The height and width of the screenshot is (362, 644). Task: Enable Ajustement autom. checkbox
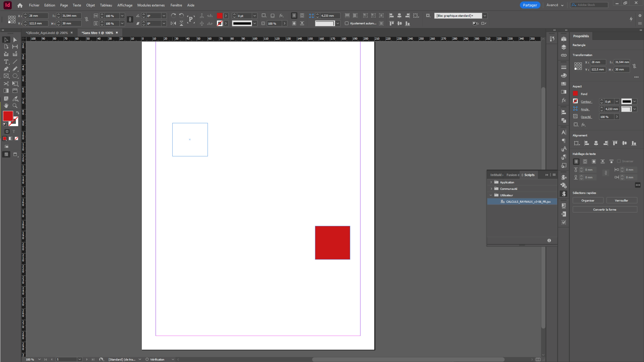(x=346, y=23)
